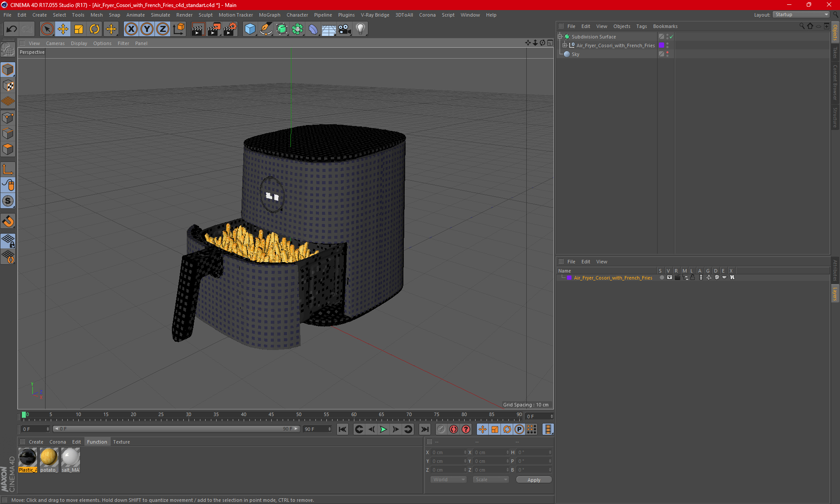Screen dimensions: 840x504
Task: Open the spline Pen tool
Action: pyautogui.click(x=266, y=29)
